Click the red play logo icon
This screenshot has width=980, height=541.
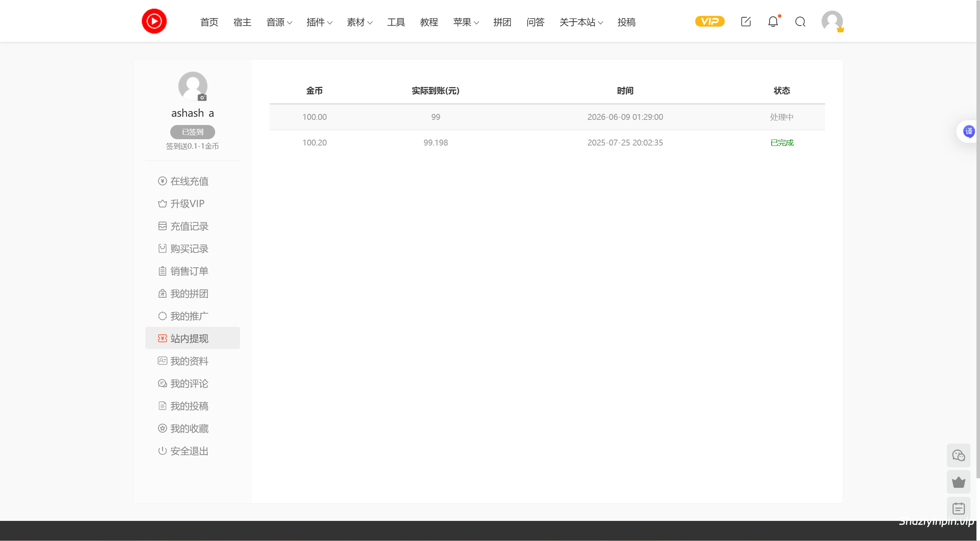tap(154, 21)
